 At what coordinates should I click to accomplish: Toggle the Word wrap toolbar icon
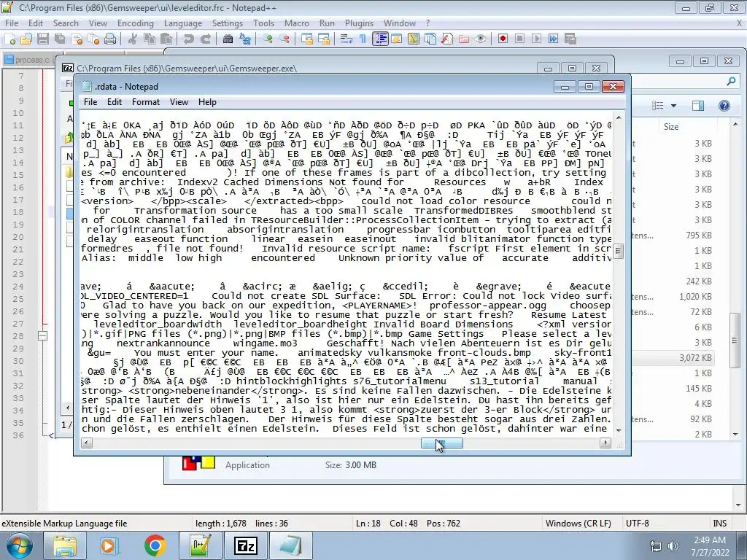pyautogui.click(x=346, y=39)
